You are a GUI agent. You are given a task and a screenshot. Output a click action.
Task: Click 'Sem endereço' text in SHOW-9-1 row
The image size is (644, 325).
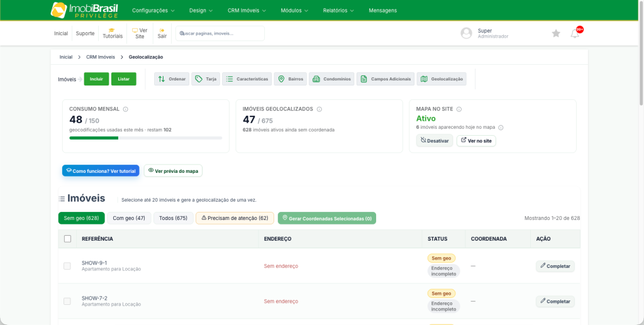(281, 266)
